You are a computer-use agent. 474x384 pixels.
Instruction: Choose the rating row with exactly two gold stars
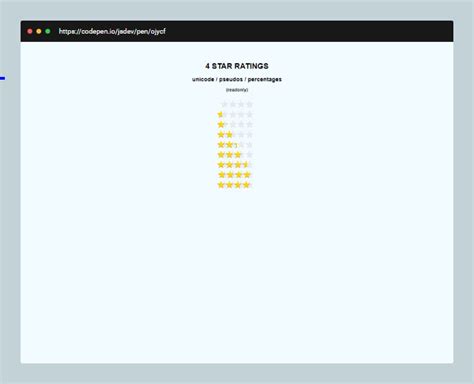click(x=235, y=134)
